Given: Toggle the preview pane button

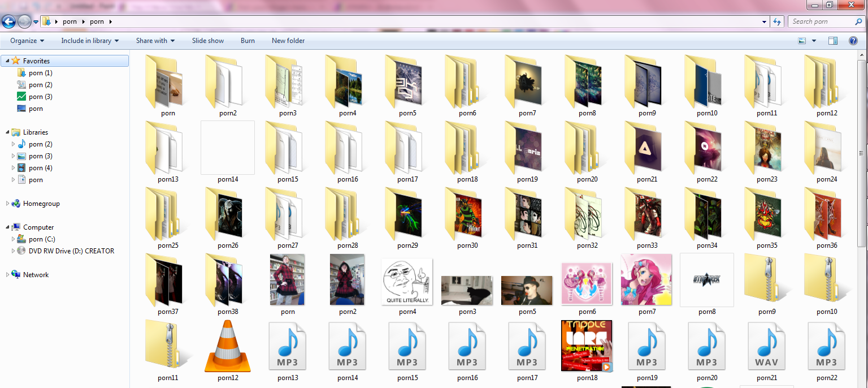Looking at the screenshot, I should [x=832, y=41].
